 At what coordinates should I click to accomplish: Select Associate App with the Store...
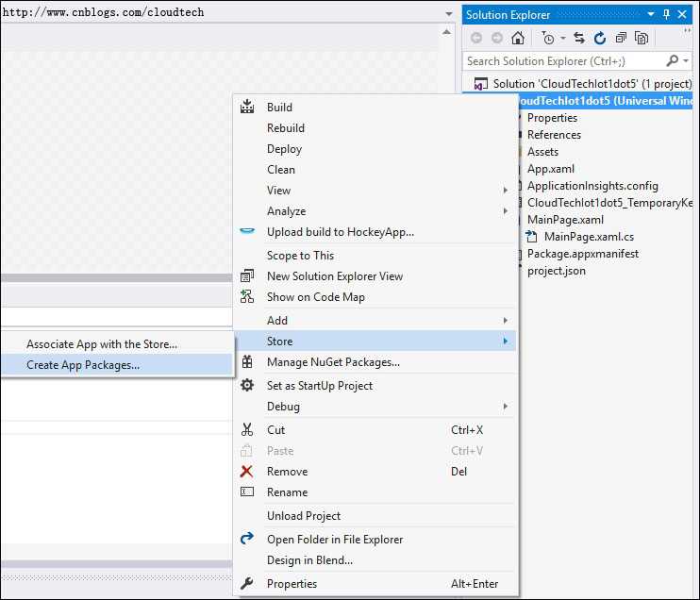(117, 343)
